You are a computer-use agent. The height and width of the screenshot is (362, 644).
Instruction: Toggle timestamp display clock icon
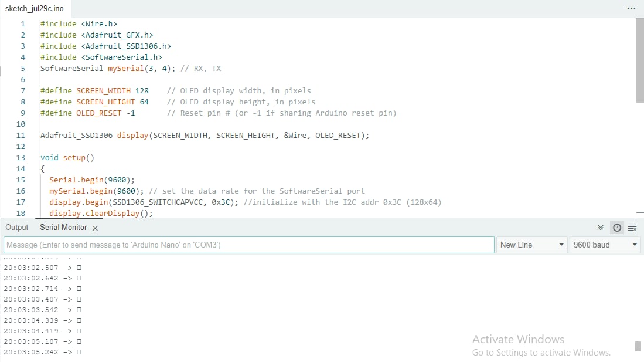click(x=616, y=228)
